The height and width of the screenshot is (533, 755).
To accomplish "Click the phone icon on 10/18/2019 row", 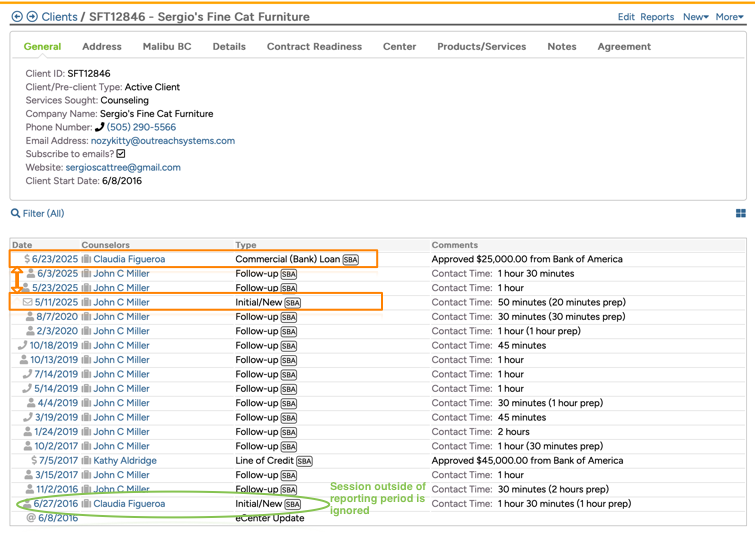I will click(23, 346).
